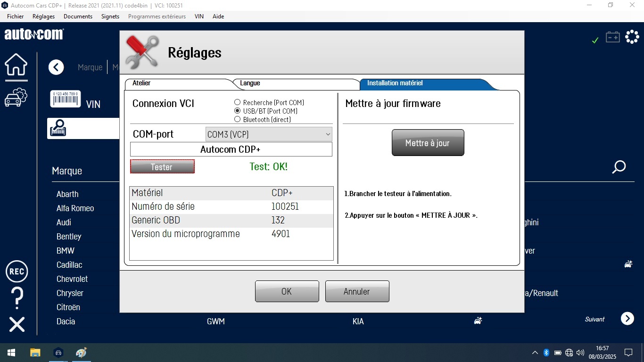Click the volume speaker tray icon

580,353
